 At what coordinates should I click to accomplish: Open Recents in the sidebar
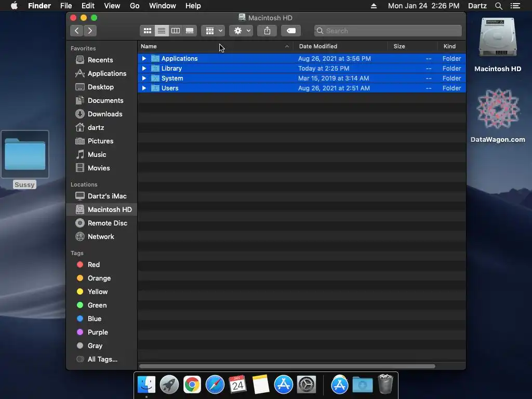tap(100, 60)
